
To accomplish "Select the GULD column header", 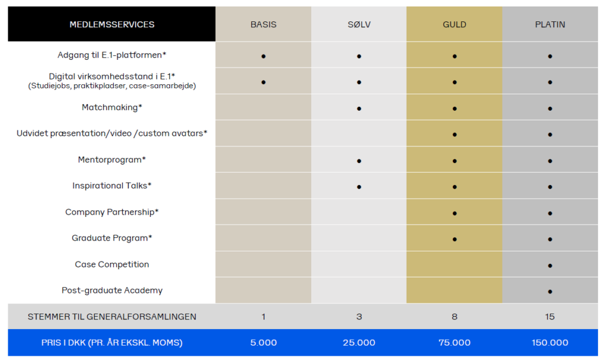I will (455, 24).
